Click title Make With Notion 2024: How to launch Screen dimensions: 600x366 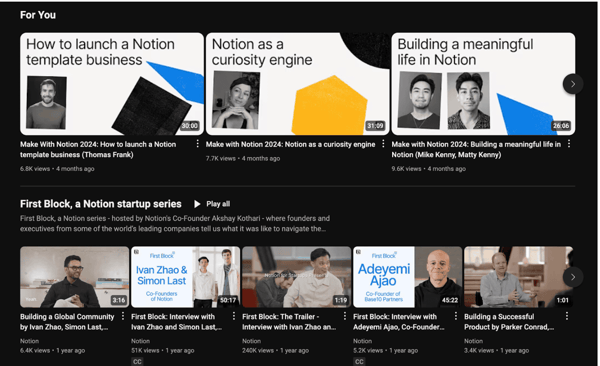pyautogui.click(x=98, y=149)
